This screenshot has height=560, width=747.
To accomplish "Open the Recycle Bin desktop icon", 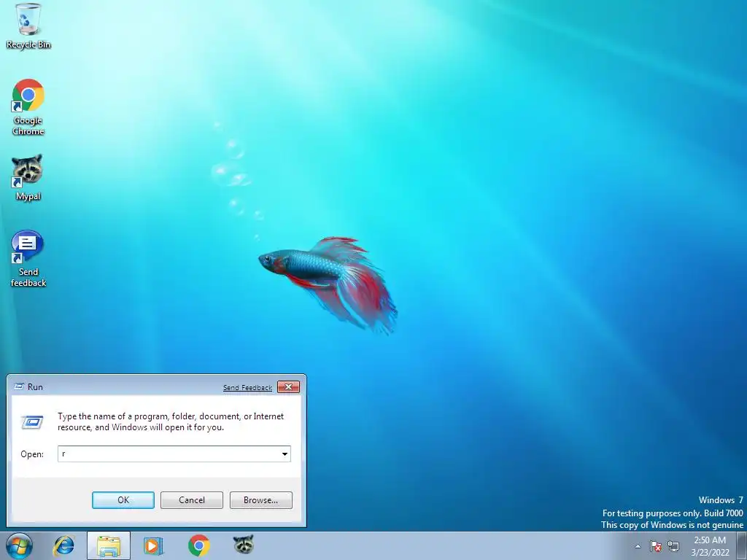I will (x=28, y=26).
